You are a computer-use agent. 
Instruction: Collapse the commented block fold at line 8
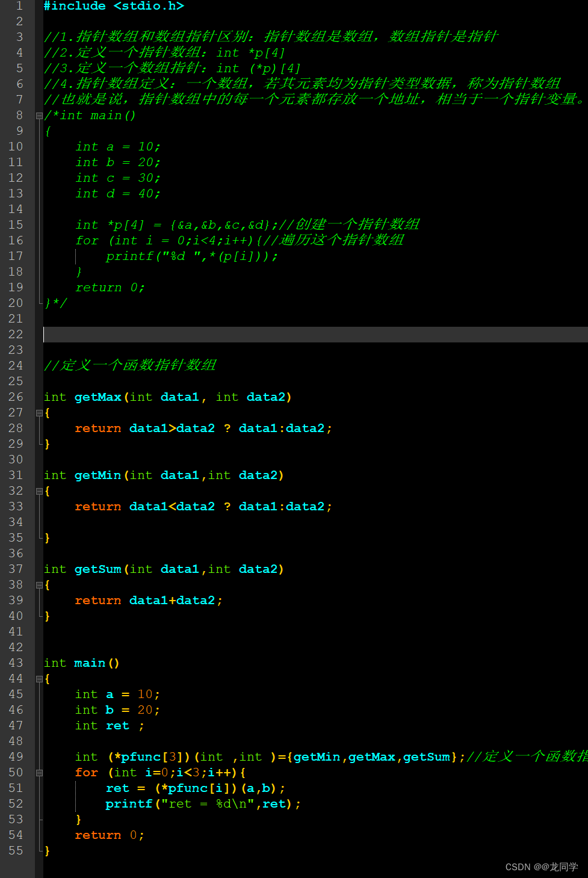[39, 116]
